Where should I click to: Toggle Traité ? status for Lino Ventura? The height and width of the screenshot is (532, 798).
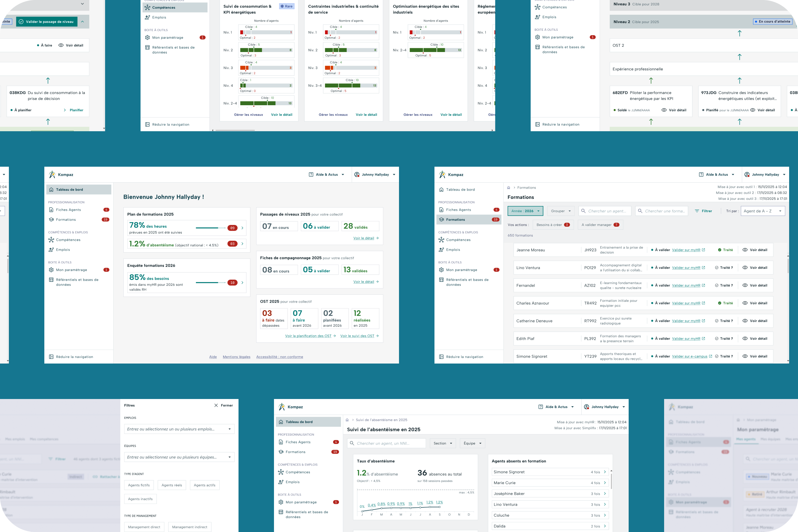[724, 268]
